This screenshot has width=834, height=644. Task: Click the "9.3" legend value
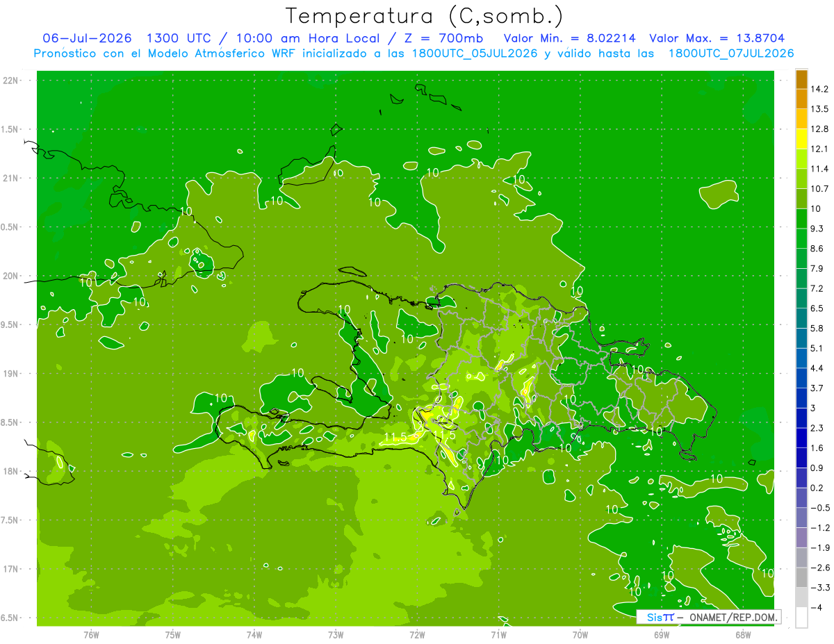tap(818, 229)
